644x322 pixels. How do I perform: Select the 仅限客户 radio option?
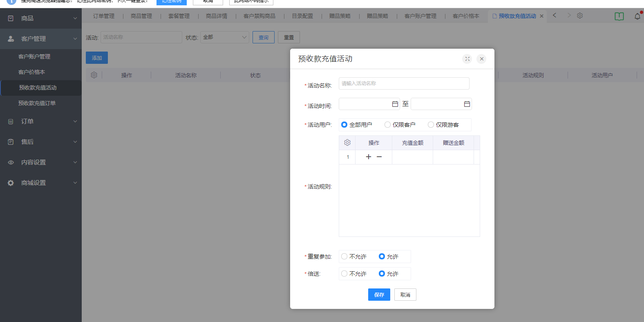[387, 125]
